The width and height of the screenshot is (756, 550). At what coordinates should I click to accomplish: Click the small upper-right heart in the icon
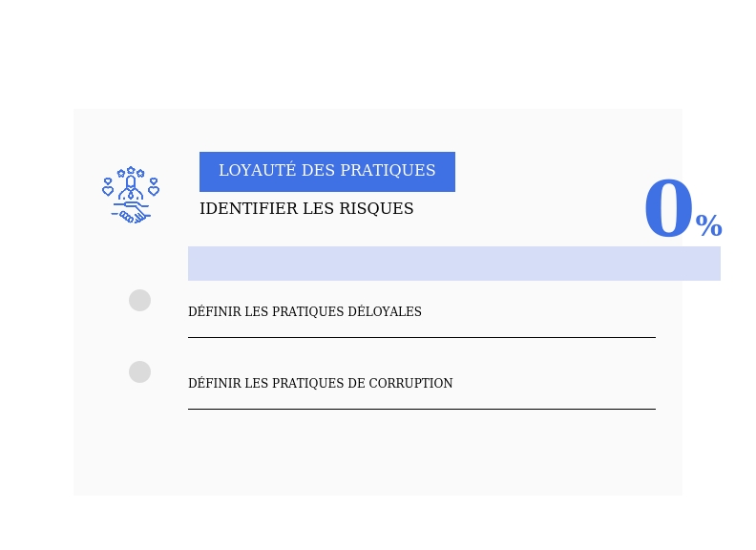coord(154,180)
